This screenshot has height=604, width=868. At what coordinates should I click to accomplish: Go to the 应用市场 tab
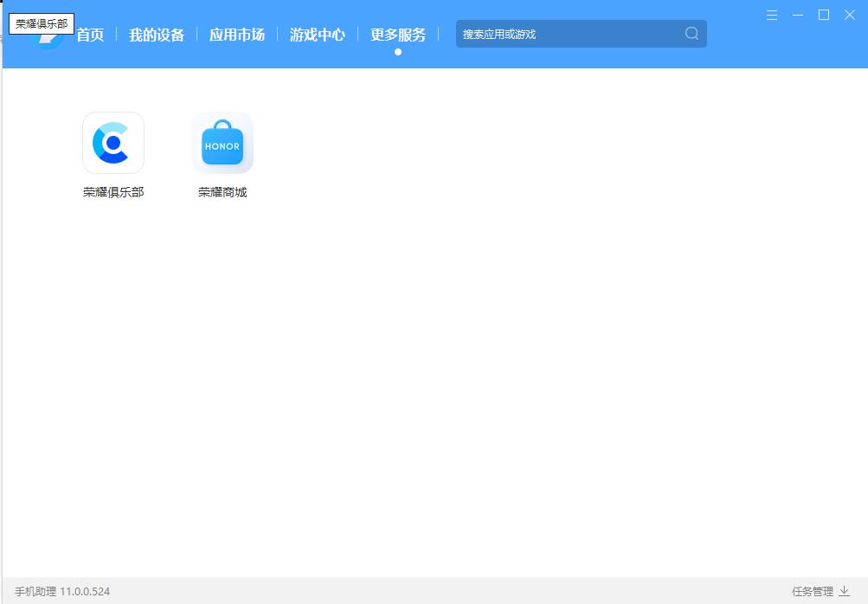point(237,35)
